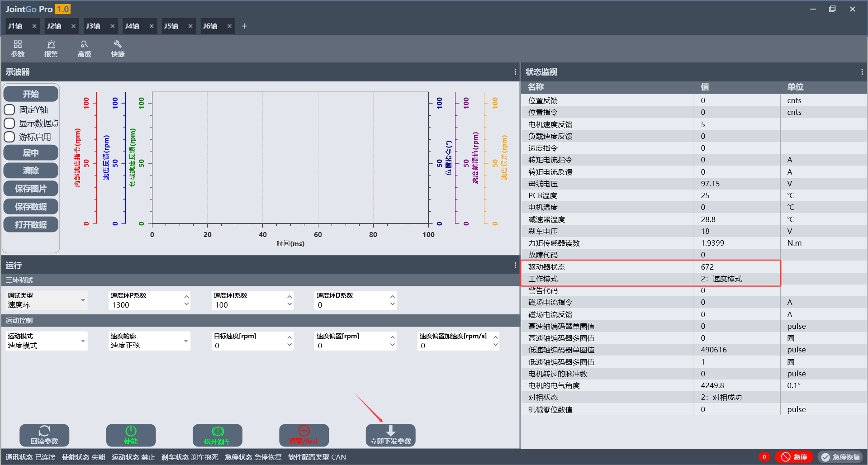Close the J3轴 tab
The height and width of the screenshot is (465, 868).
[112, 26]
